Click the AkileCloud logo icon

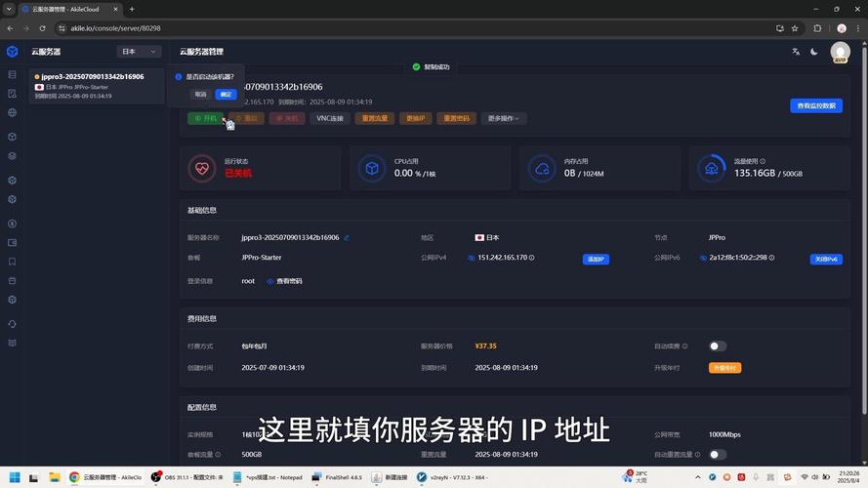12,52
